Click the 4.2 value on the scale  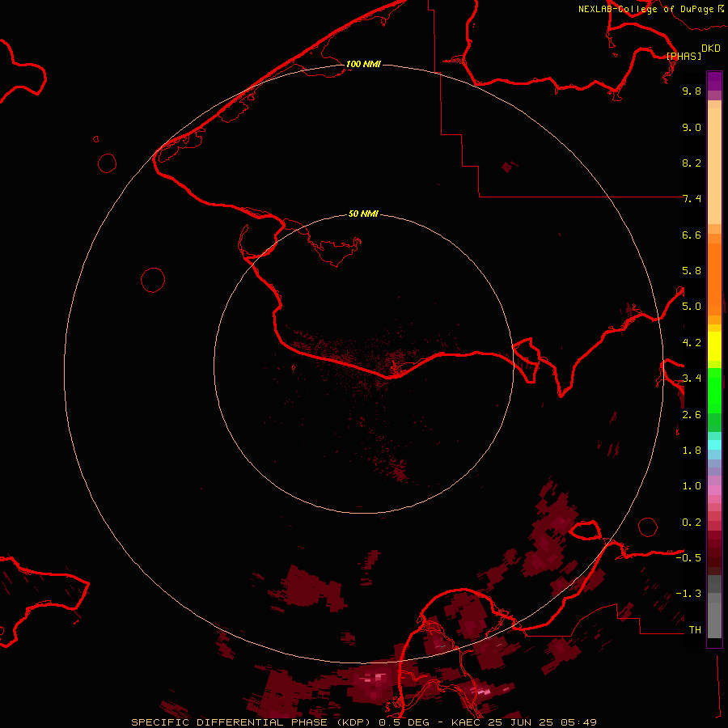pos(692,343)
